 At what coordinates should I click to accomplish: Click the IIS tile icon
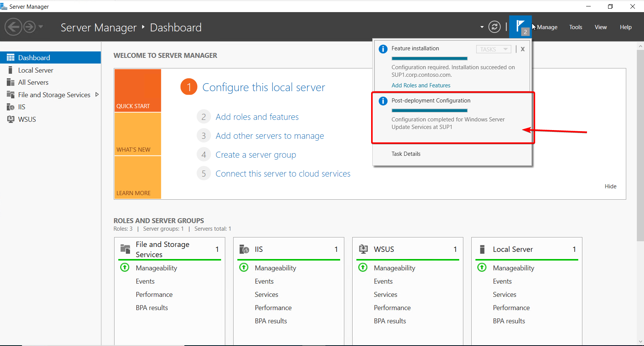[x=244, y=249]
